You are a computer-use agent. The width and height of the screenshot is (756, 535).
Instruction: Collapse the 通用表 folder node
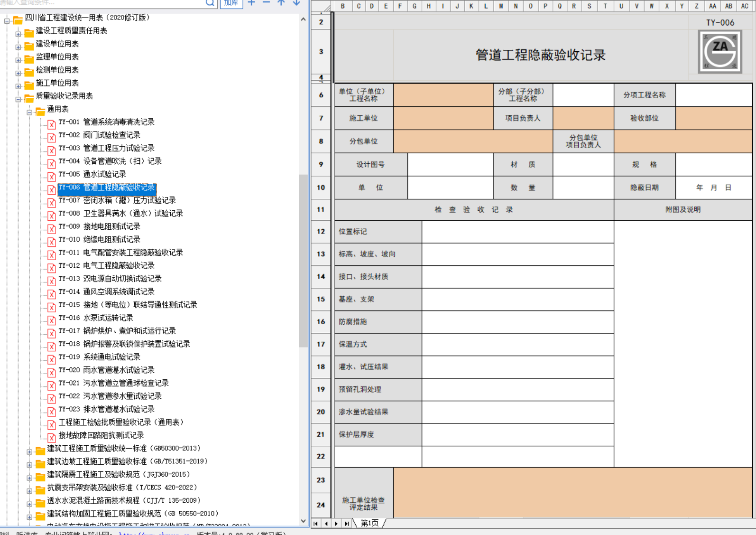(29, 113)
